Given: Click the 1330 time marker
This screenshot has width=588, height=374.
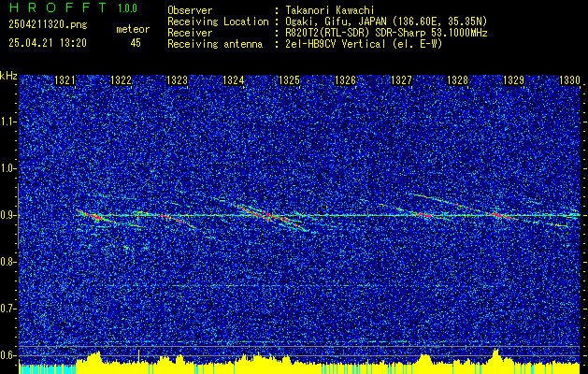Looking at the screenshot, I should pos(569,79).
